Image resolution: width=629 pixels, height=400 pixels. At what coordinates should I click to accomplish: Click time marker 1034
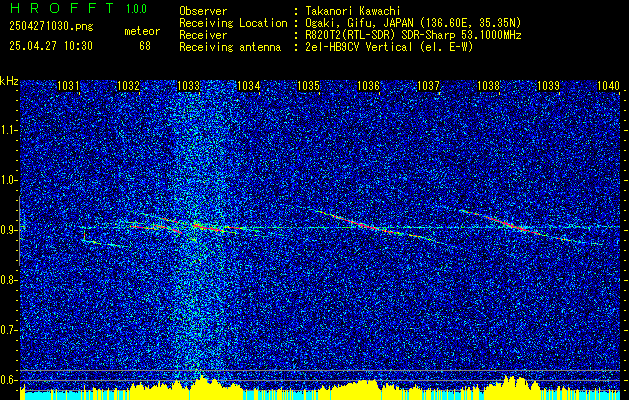(248, 85)
